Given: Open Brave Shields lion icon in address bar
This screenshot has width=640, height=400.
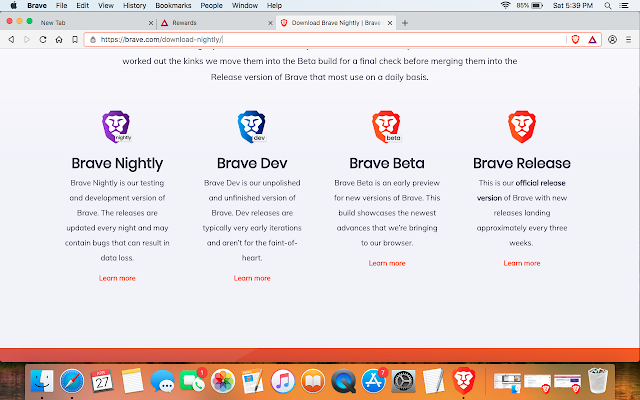Looking at the screenshot, I should coord(576,40).
